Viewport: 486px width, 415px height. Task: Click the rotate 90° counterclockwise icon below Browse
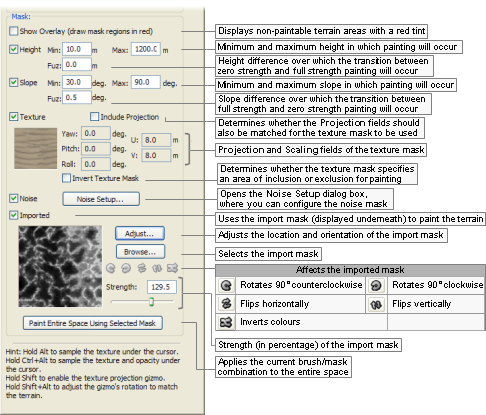[111, 268]
